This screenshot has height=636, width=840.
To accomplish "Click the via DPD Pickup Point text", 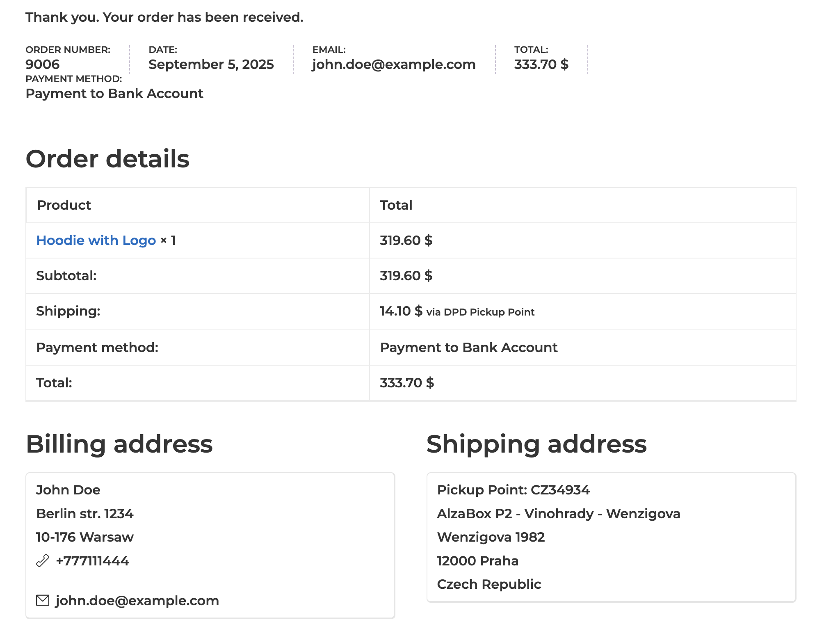I will (480, 312).
